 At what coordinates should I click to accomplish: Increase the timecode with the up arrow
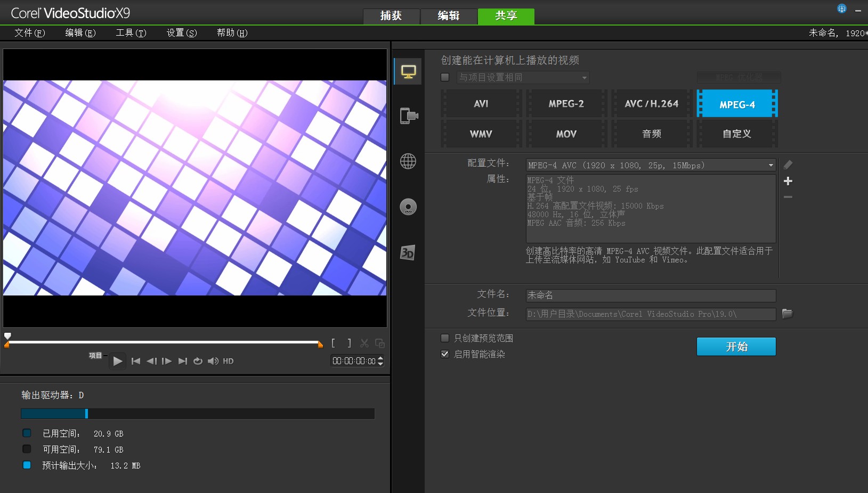click(380, 358)
